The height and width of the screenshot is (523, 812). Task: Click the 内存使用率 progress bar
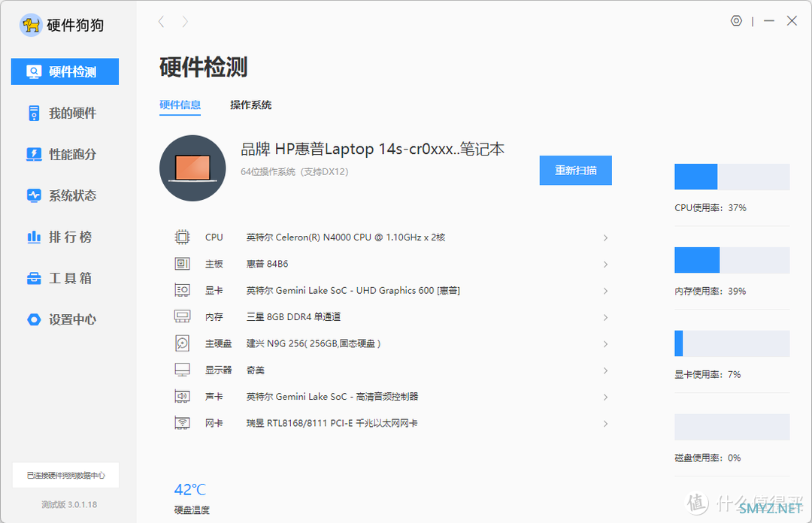tap(732, 260)
